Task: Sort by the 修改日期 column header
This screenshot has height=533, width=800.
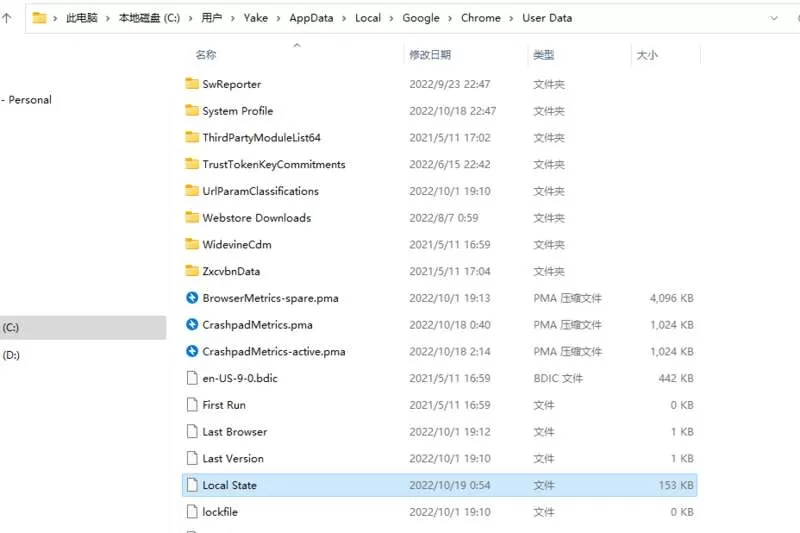Action: point(430,55)
